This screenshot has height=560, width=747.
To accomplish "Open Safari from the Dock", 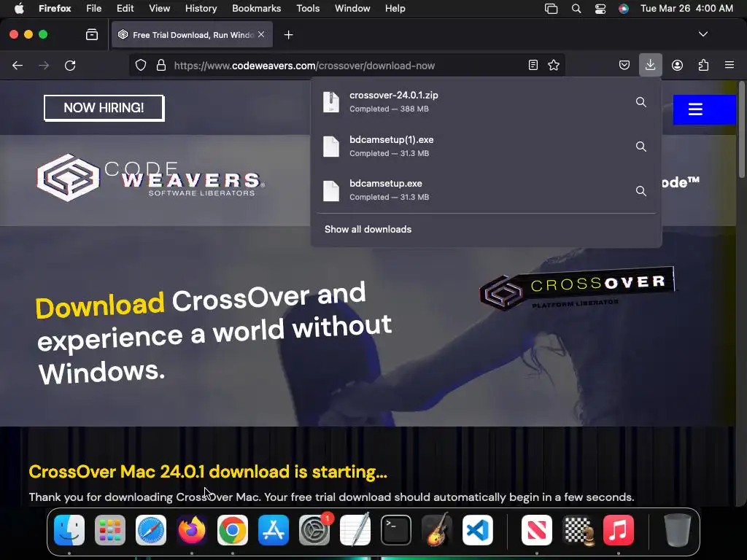I will click(151, 530).
